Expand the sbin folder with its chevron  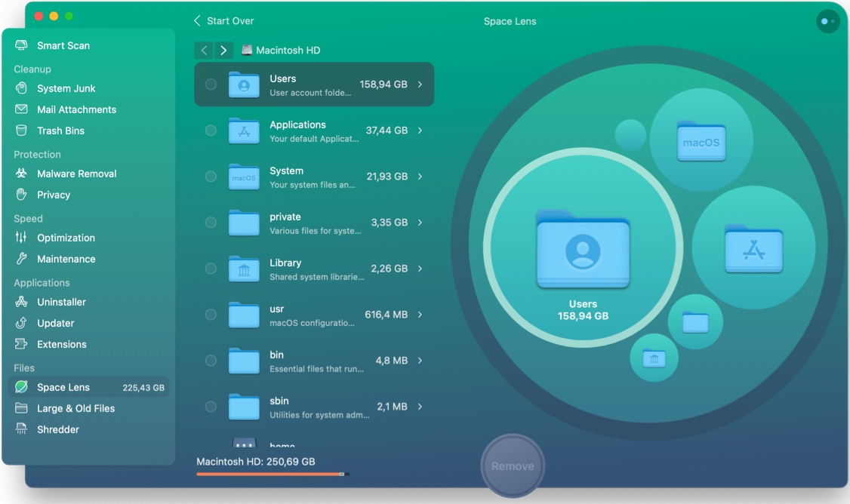coord(420,407)
